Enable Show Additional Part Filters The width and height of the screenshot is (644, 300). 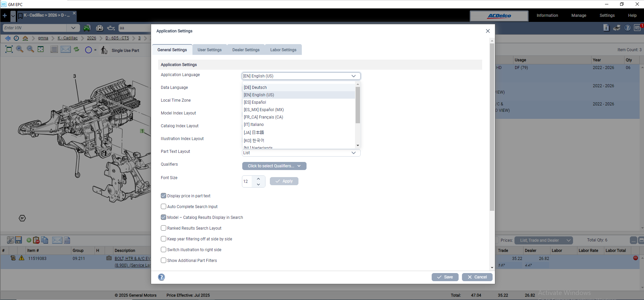pos(164,260)
